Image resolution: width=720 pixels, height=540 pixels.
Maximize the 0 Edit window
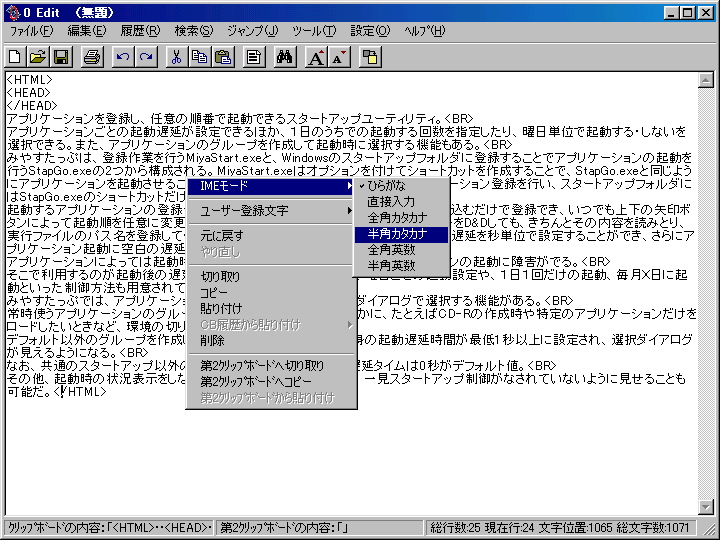(x=688, y=13)
